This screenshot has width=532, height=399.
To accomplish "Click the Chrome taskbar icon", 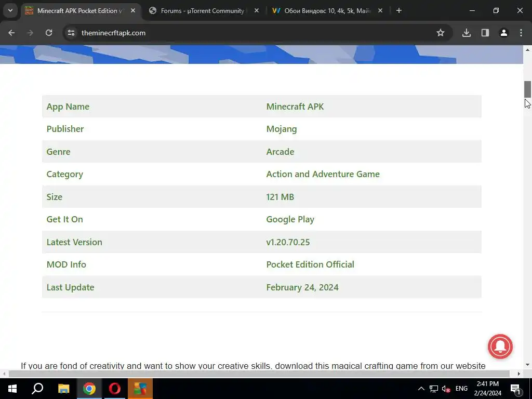I will tap(89, 389).
